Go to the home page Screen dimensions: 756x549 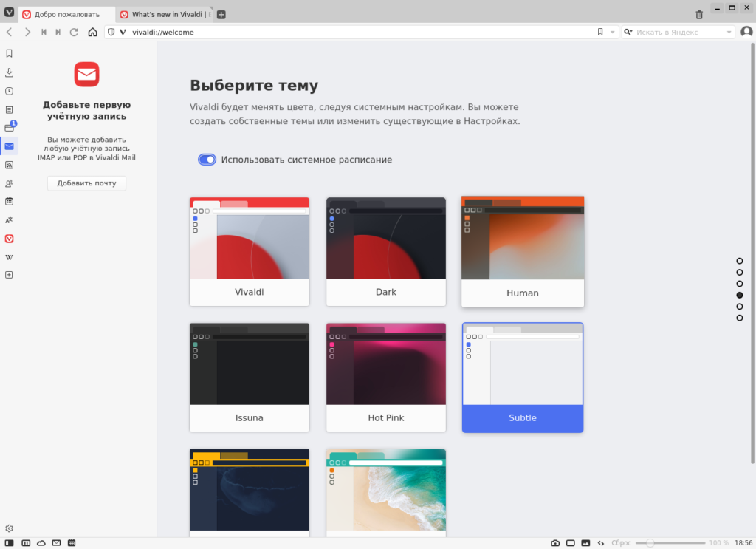pos(92,32)
